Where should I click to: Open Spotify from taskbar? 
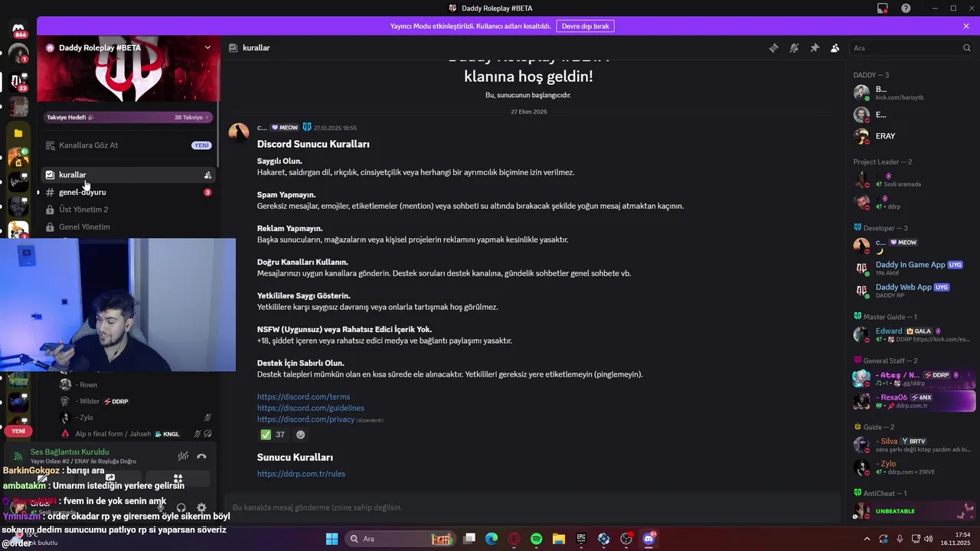click(536, 539)
